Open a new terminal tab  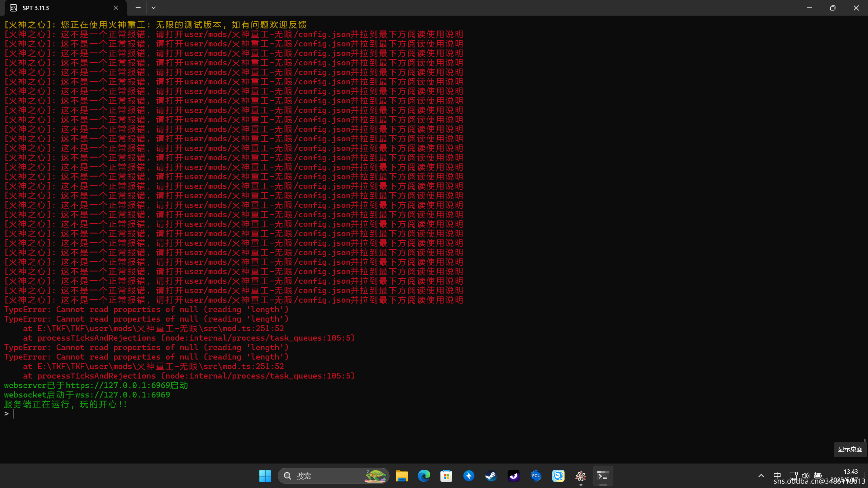point(138,8)
